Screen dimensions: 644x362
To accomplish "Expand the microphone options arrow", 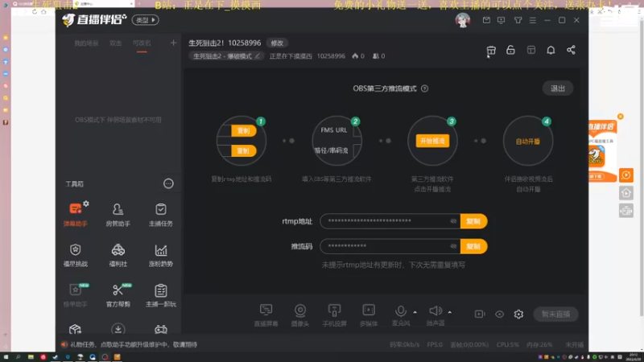I will coord(415,312).
